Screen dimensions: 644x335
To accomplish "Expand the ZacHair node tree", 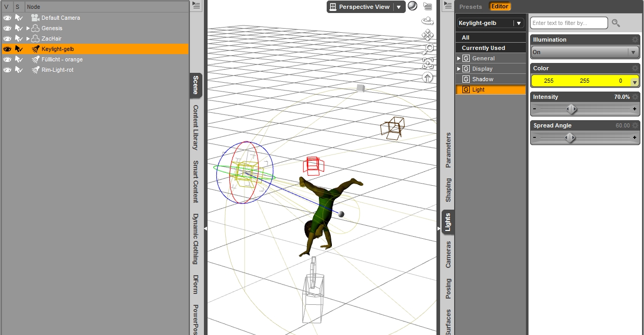I will (x=28, y=38).
